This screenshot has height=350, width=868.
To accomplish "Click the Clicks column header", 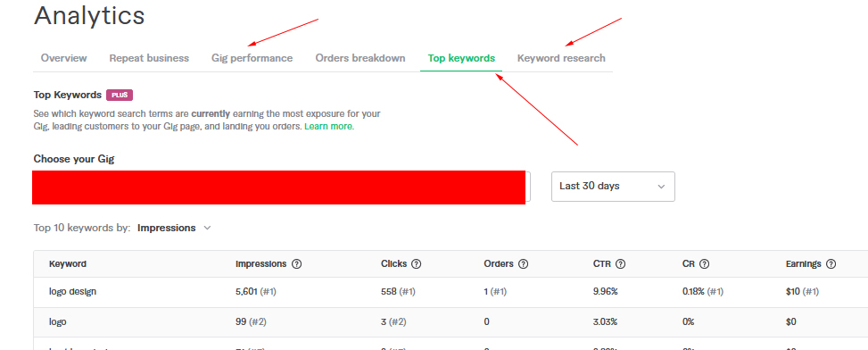I will tap(393, 264).
